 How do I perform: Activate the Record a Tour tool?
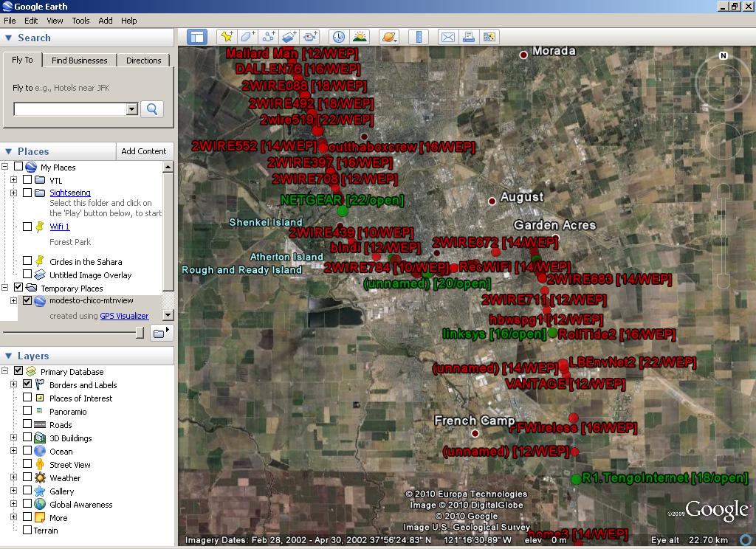tap(312, 36)
